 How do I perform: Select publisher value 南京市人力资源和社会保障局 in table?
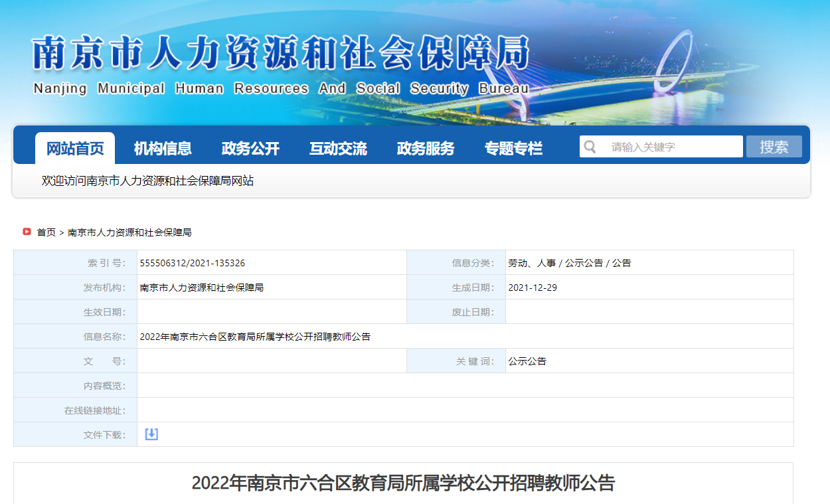202,288
